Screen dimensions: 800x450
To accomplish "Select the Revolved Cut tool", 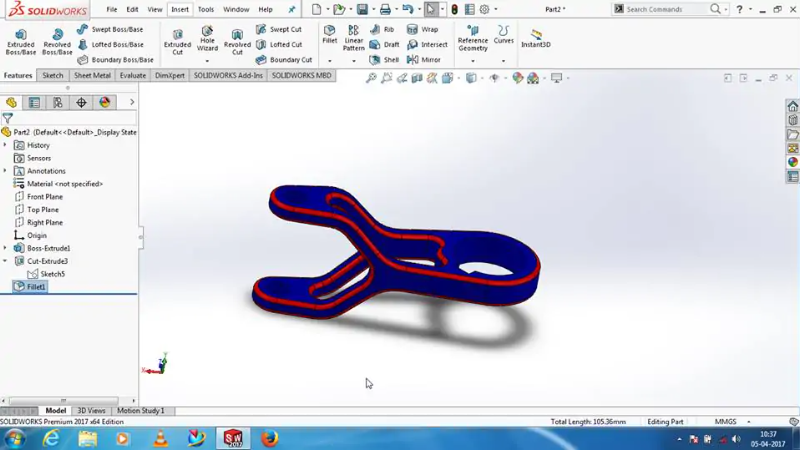I will pos(237,40).
